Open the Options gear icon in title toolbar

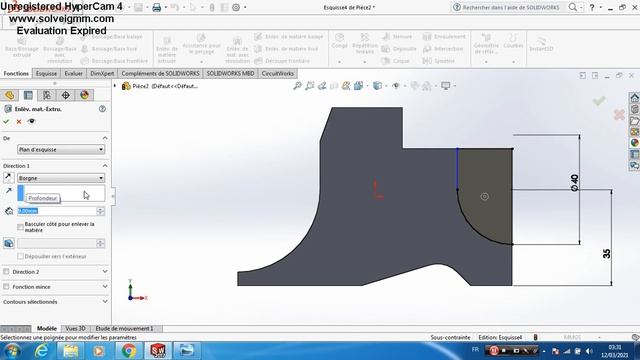236,7
